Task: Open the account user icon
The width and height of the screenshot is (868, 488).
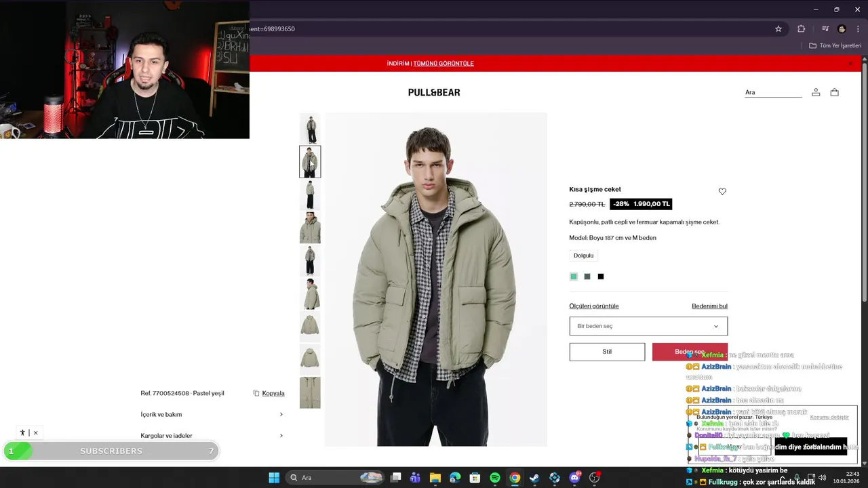Action: point(816,93)
